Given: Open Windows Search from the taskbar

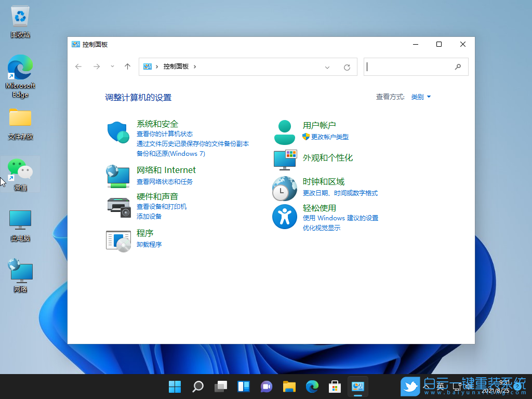Looking at the screenshot, I should click(x=197, y=387).
